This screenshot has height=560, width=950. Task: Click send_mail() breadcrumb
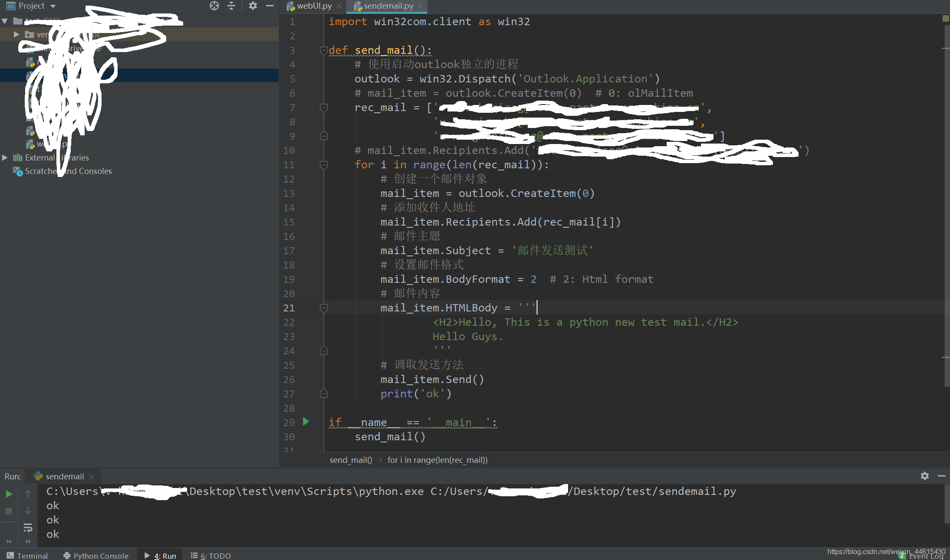351,460
